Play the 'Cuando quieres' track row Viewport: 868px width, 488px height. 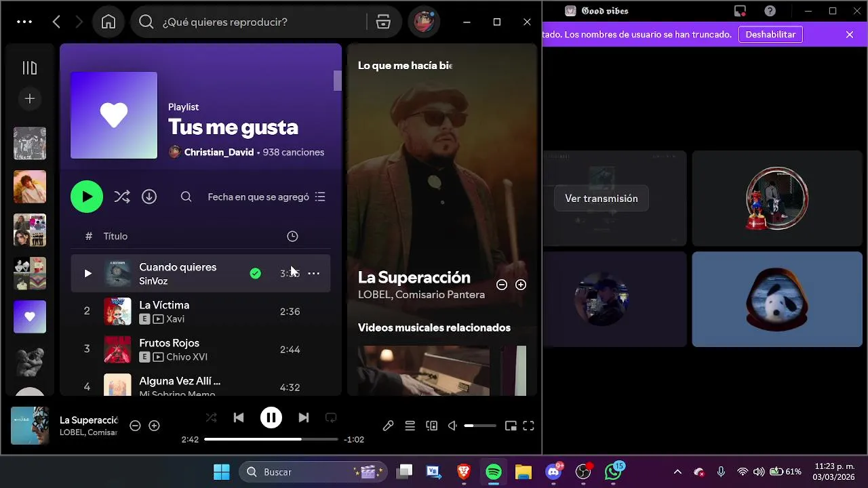[201, 273]
